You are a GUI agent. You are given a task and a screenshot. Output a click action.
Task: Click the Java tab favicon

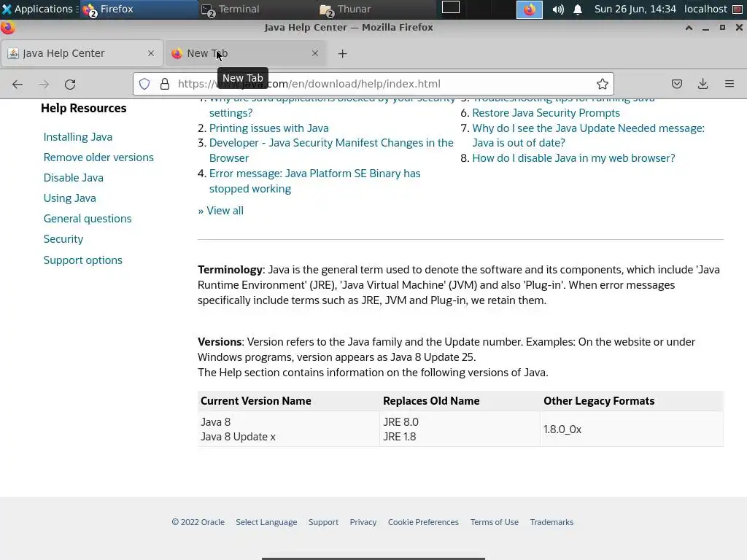pos(13,53)
